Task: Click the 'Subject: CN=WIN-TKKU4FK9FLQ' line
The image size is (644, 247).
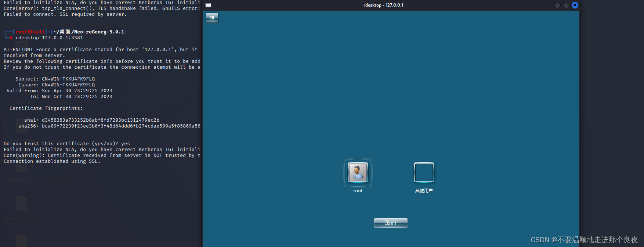Action: (55, 79)
